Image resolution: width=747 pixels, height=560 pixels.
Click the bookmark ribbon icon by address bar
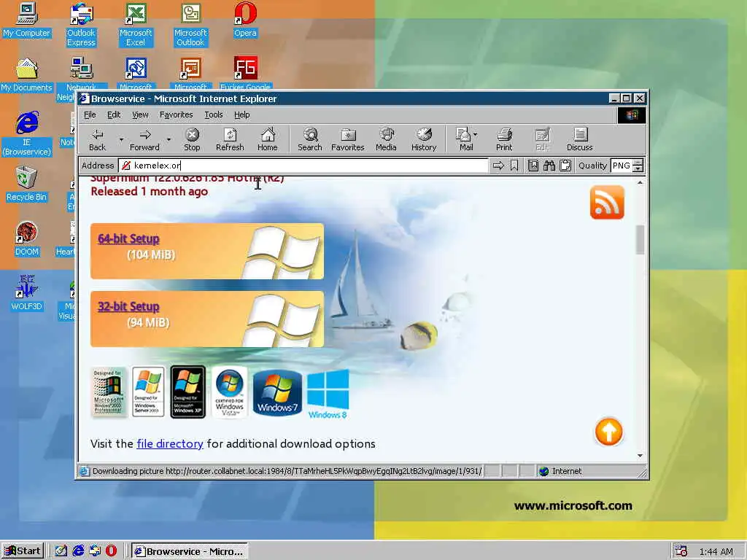tap(514, 166)
